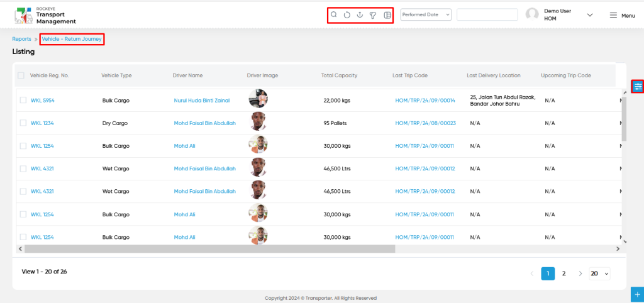Open driver Mohd Faisal Bin Abdullah in Dry Cargo row
This screenshot has width=644, height=303.
pos(204,123)
